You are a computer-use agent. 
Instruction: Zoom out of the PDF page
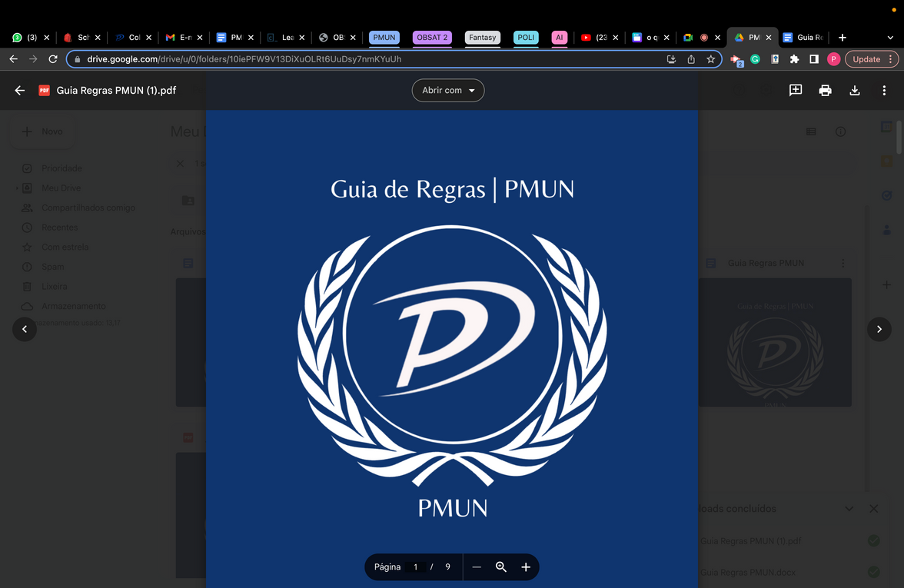tap(477, 567)
